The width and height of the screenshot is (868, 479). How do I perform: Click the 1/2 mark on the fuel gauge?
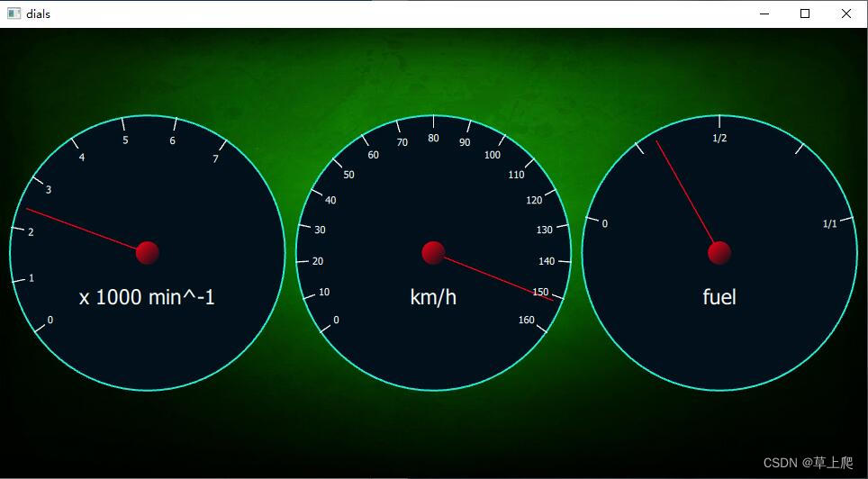pyautogui.click(x=719, y=139)
